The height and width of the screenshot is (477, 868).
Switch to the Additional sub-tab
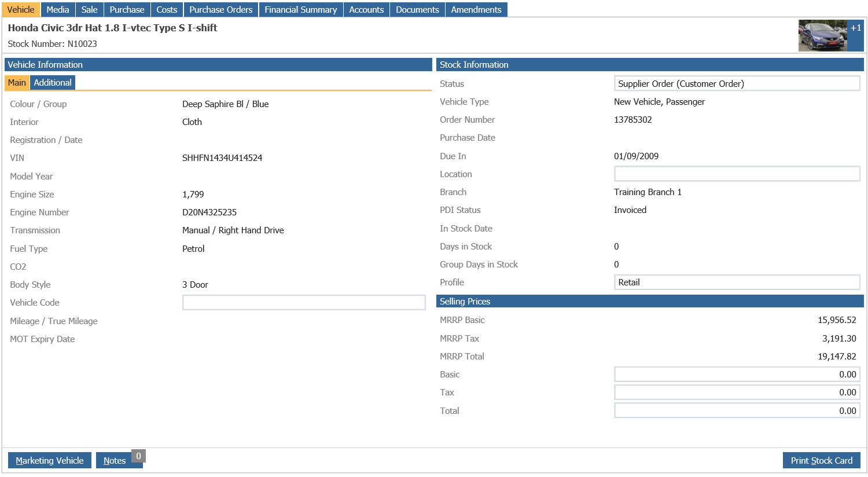[x=53, y=83]
